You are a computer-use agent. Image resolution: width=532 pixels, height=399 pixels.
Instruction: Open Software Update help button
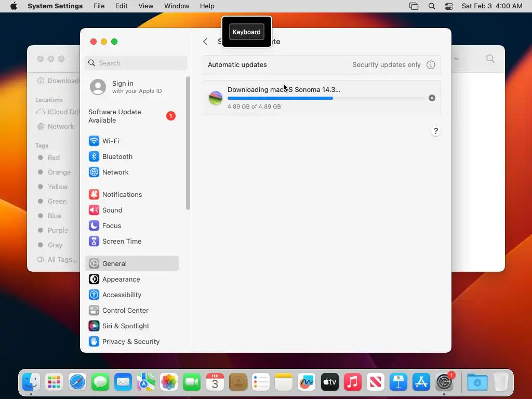click(436, 131)
